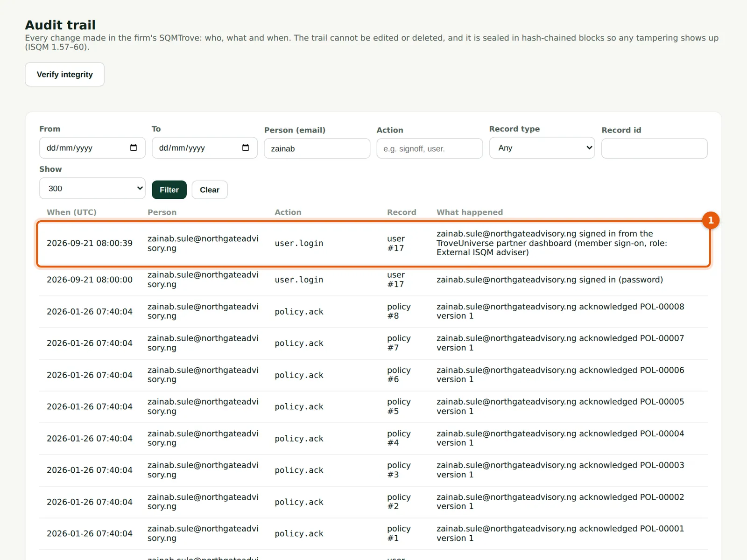
Task: Apply filters with the Filter button
Action: tap(169, 190)
